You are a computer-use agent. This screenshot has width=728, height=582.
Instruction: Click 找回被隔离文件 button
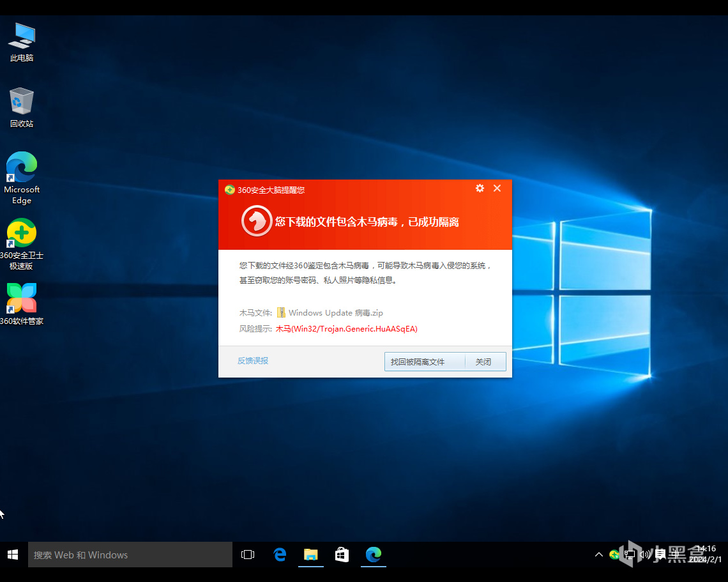[x=425, y=362]
